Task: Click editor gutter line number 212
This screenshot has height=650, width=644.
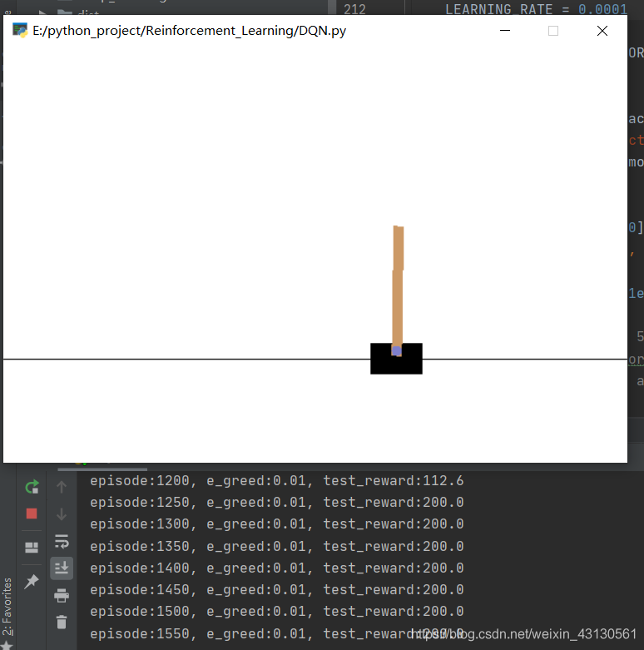Action: [x=354, y=9]
